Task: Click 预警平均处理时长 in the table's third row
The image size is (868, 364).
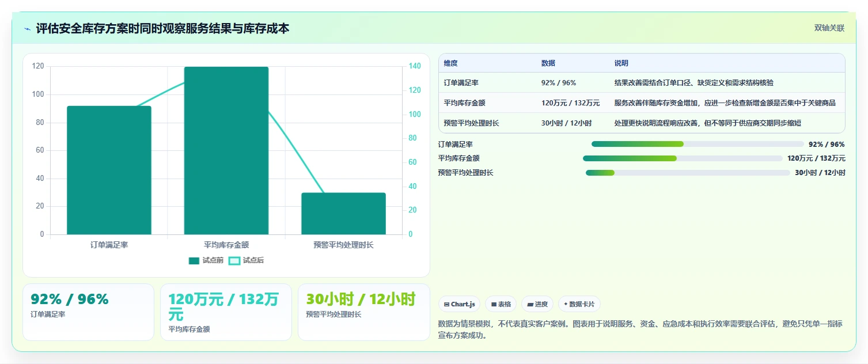Action: tap(471, 123)
